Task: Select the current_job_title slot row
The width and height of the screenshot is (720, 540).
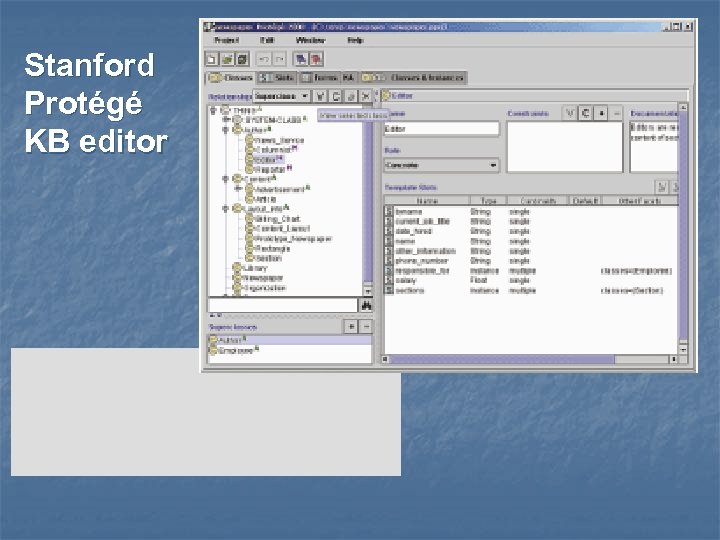Action: [530, 221]
